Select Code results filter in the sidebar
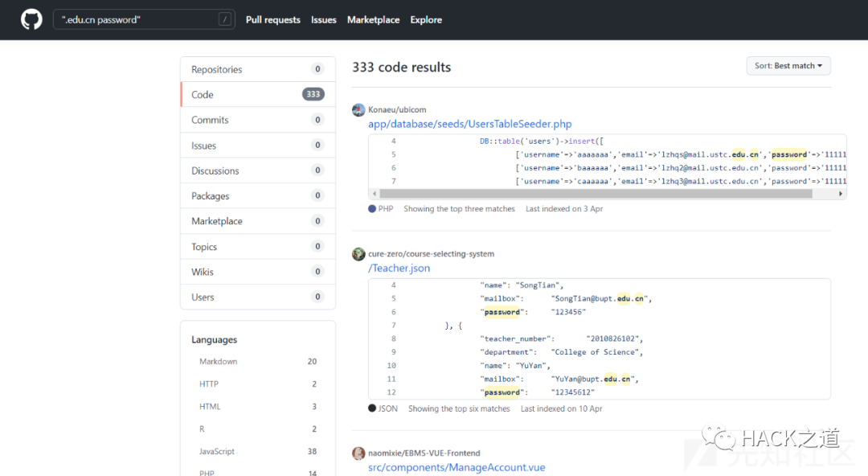 [x=258, y=95]
